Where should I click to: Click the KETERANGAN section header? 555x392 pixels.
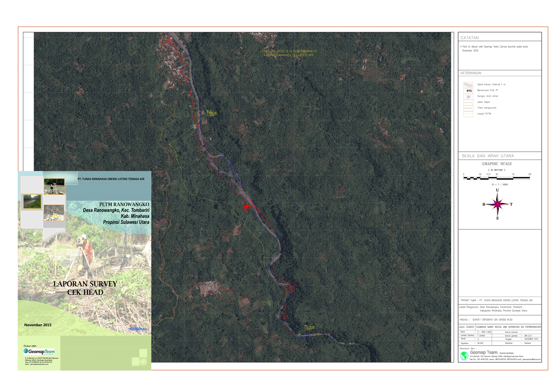point(471,73)
